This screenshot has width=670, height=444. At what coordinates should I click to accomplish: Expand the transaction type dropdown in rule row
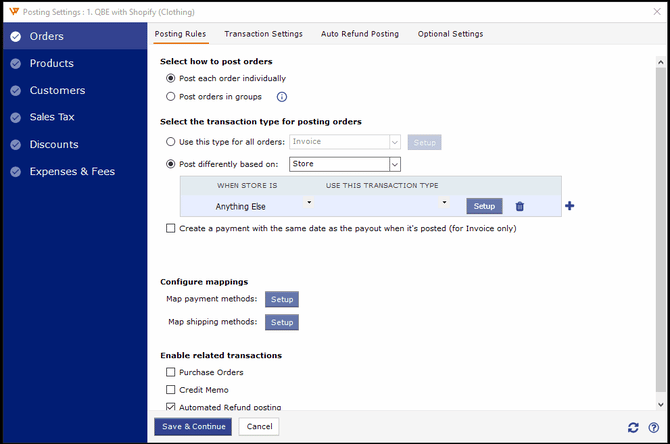pos(444,204)
